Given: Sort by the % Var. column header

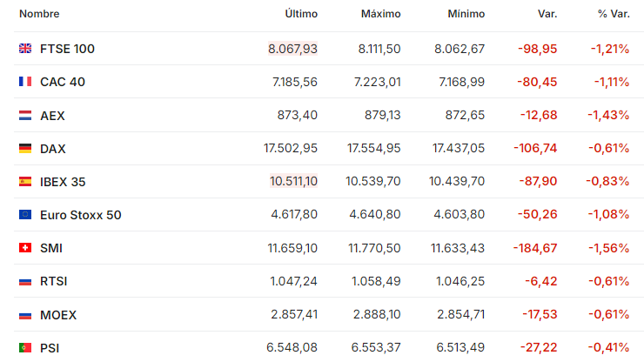Looking at the screenshot, I should click(x=614, y=14).
